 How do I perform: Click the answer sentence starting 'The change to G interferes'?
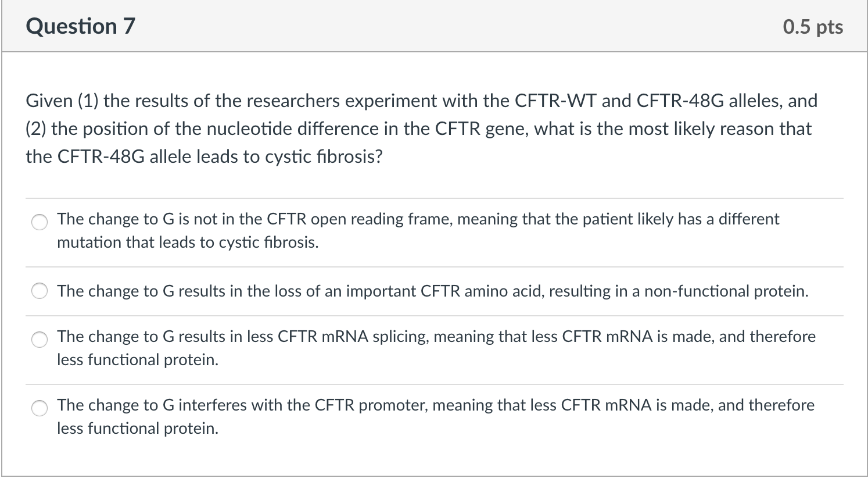click(x=436, y=416)
